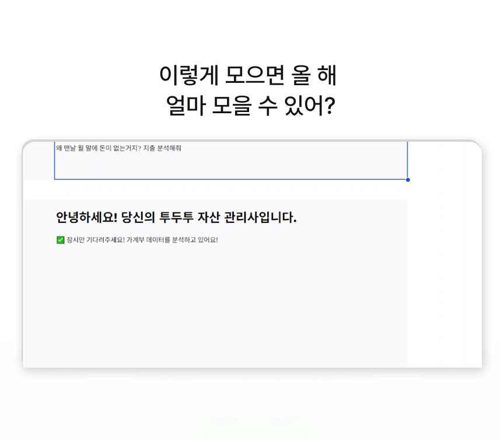Click the green checkmark icon beside the waiting message

pos(60,240)
